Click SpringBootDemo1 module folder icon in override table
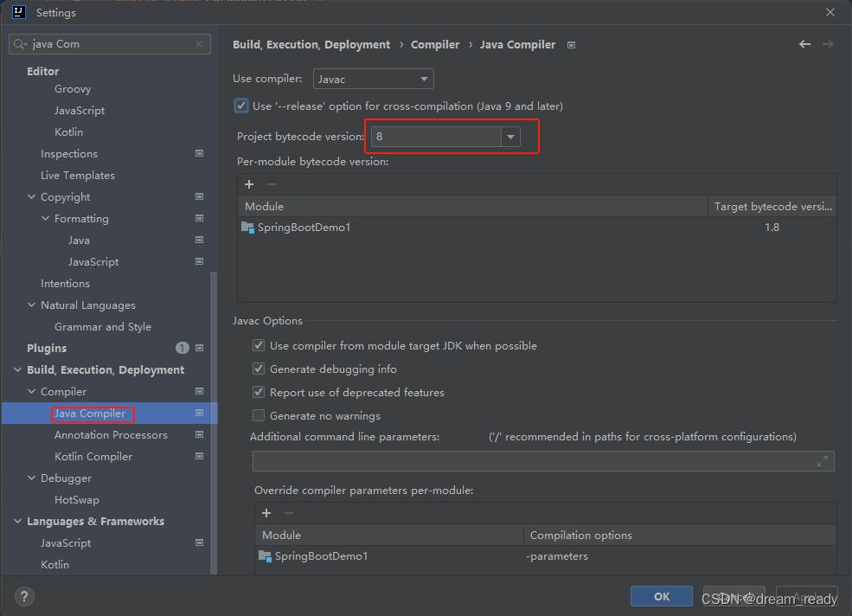This screenshot has height=616, width=852. tap(266, 556)
